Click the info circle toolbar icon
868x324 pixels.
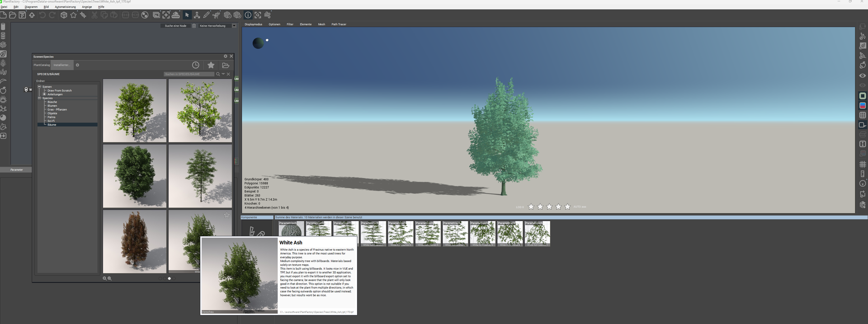pos(248,15)
